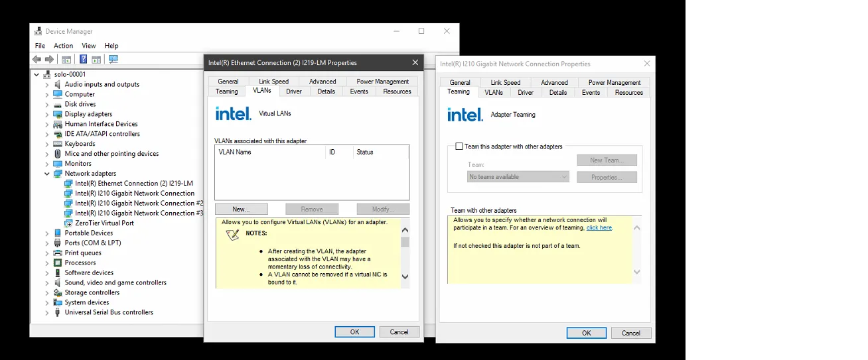The height and width of the screenshot is (360, 868).
Task: Collapse the Network adapters tree node
Action: [47, 174]
